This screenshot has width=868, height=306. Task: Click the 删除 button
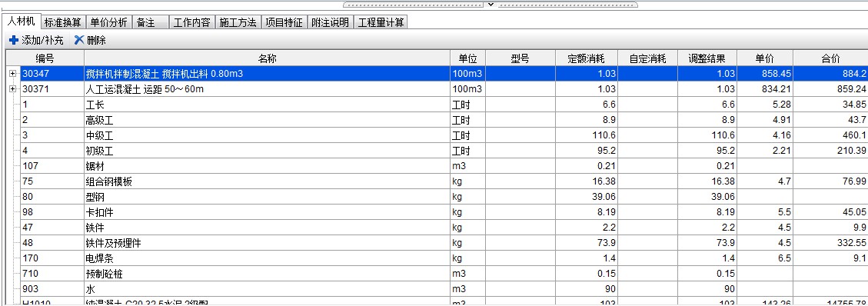click(x=90, y=41)
